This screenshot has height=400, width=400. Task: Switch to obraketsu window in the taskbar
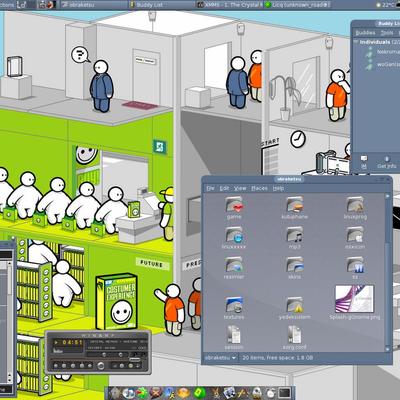coord(93,5)
